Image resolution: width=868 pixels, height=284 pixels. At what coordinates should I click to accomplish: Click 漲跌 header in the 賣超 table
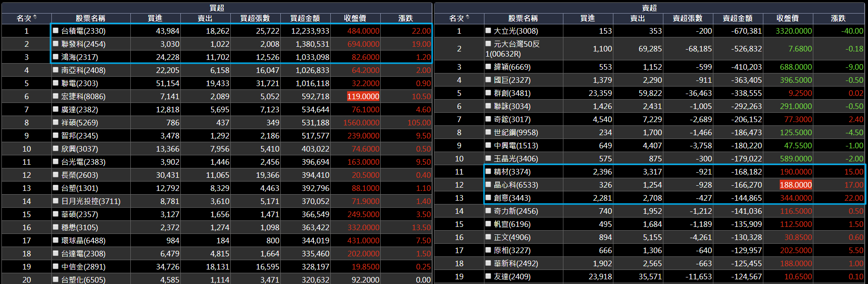point(839,18)
